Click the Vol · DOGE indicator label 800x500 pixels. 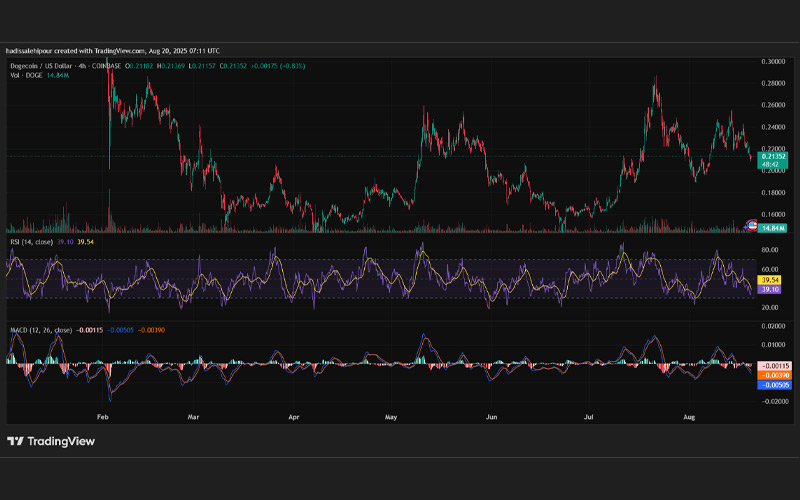click(x=28, y=76)
